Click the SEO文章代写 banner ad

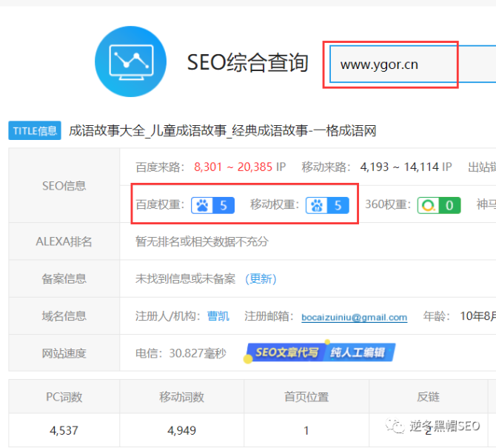[x=320, y=352]
